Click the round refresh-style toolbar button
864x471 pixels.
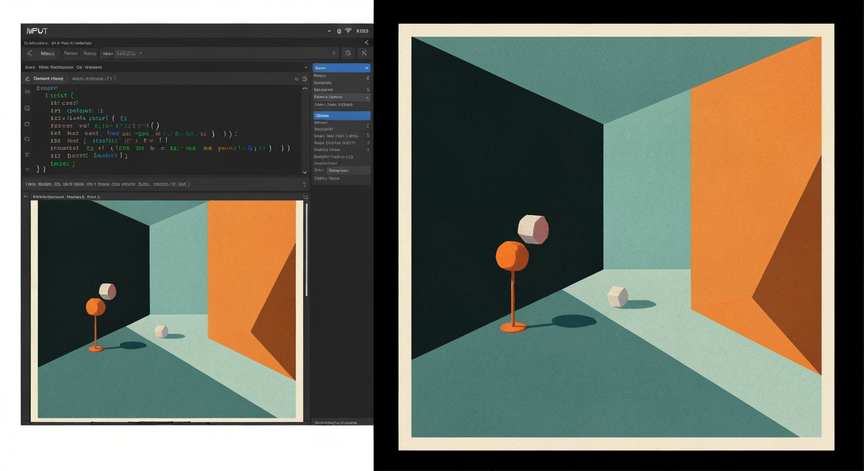click(x=348, y=53)
